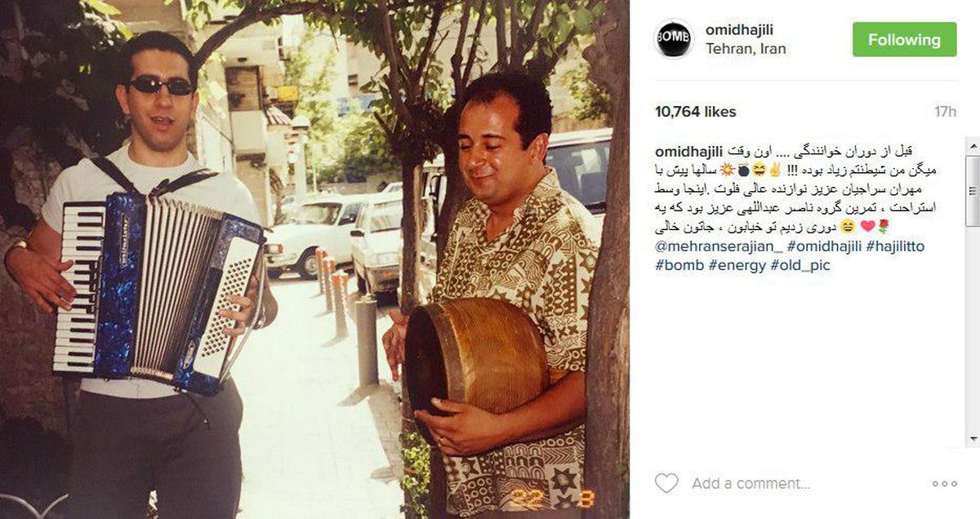This screenshot has height=519, width=980.
Task: Open the BOMB profile avatar
Action: [675, 39]
